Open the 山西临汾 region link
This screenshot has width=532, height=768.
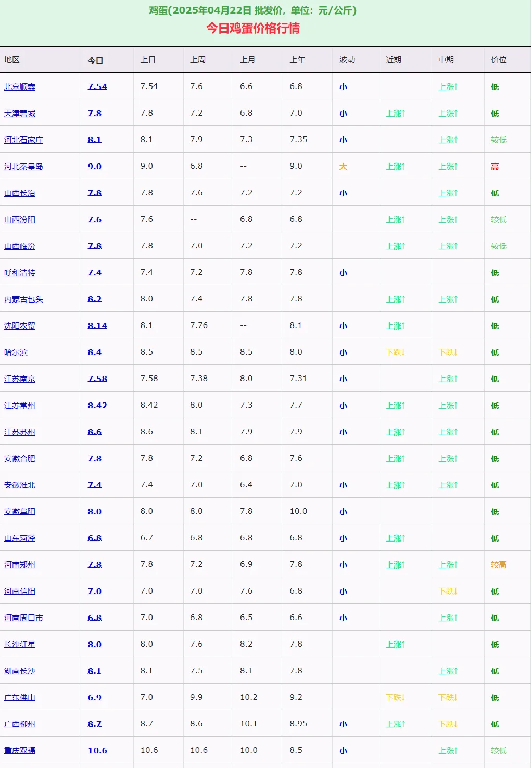20,246
